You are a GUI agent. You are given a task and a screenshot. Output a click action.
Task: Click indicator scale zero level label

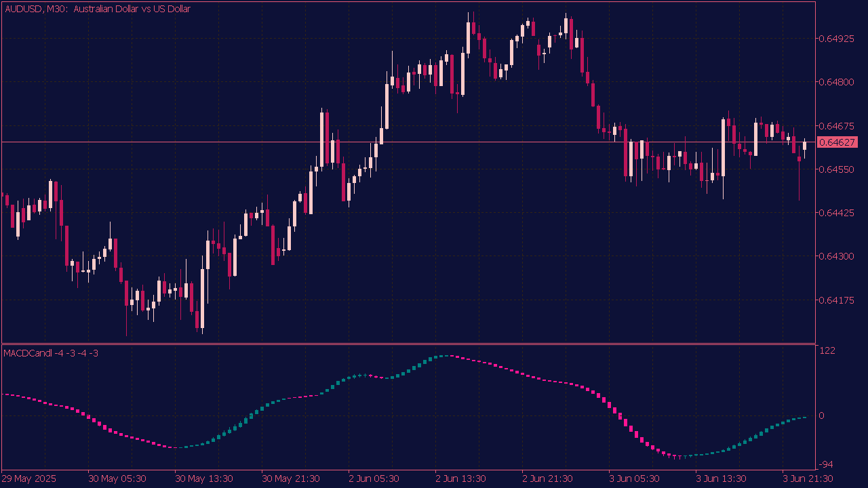tap(822, 415)
